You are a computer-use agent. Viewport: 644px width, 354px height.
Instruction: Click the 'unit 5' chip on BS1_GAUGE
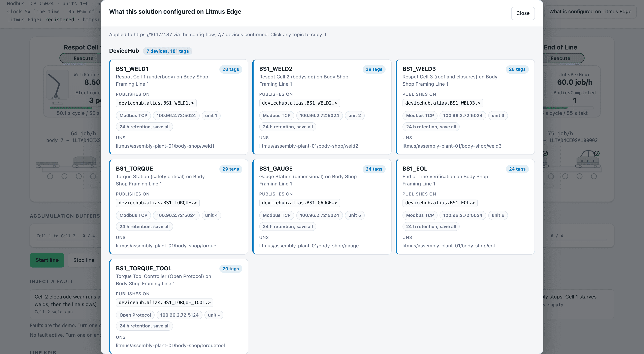[x=354, y=215]
